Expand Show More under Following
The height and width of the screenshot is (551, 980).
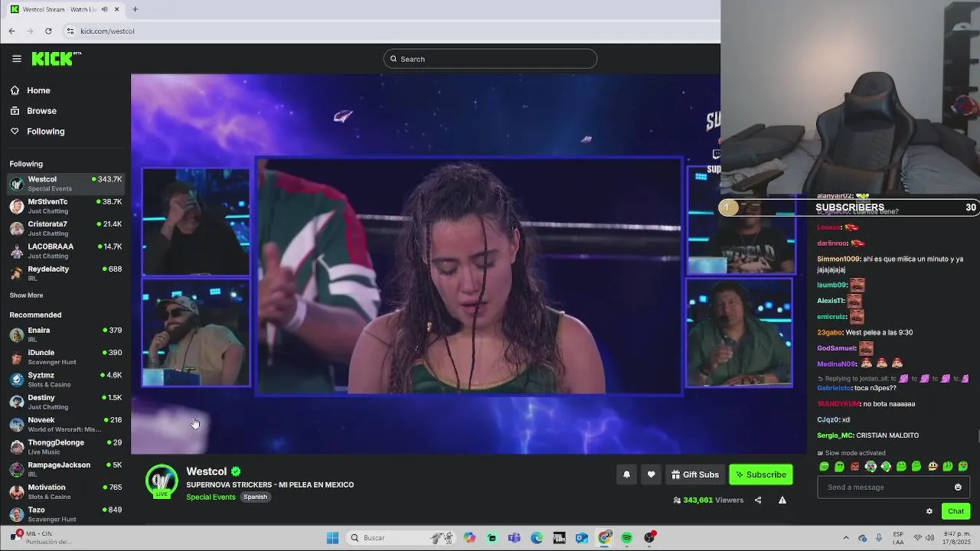click(26, 295)
